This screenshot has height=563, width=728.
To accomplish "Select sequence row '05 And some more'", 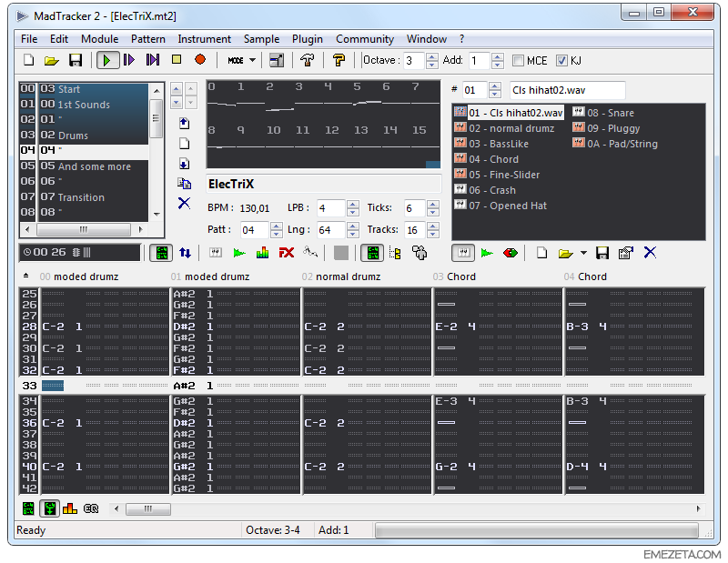I will coord(84,166).
